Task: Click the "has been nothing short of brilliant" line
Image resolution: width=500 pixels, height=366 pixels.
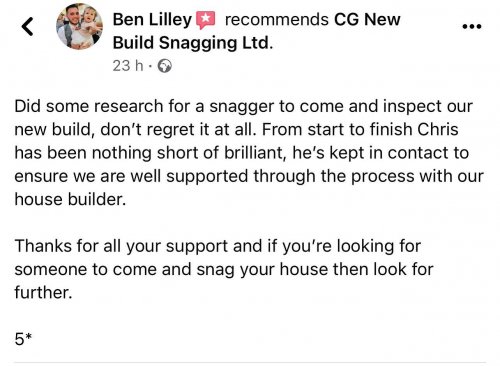Action: tap(242, 153)
